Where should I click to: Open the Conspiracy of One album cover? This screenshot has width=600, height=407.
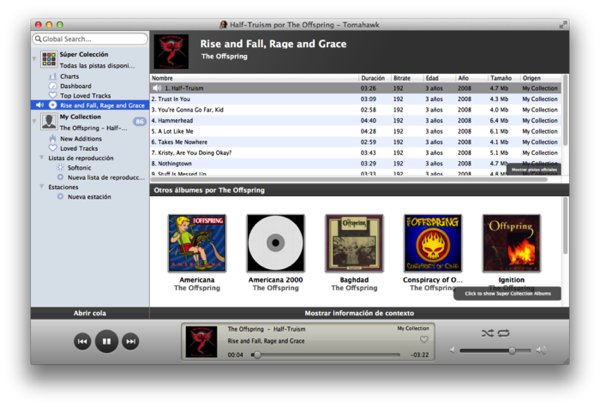tap(433, 243)
